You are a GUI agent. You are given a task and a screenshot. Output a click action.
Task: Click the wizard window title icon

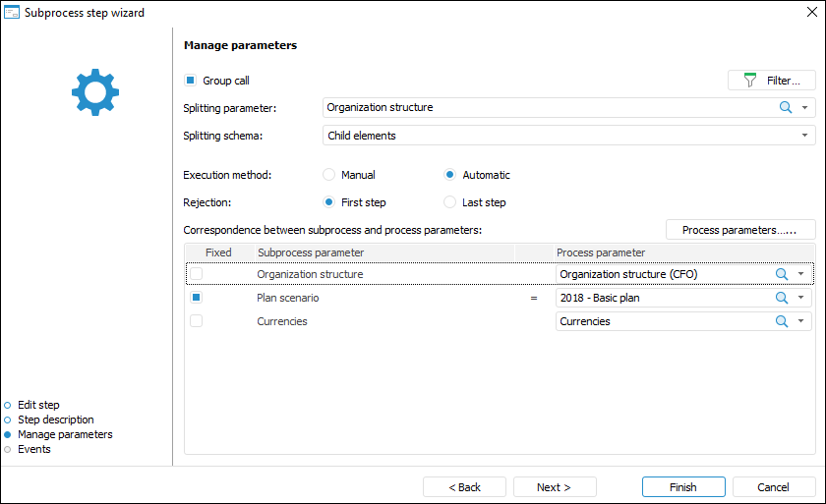12,13
